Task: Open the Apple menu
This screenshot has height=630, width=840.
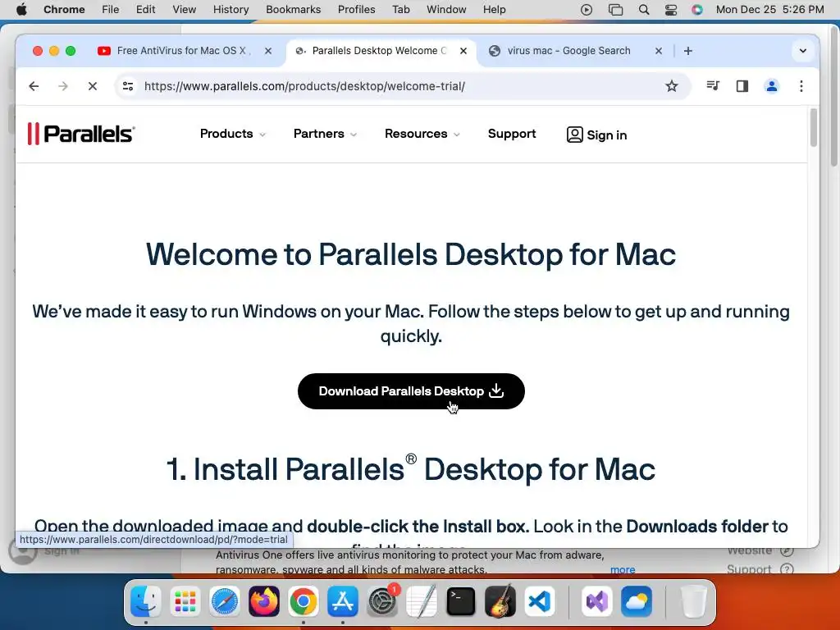Action: click(21, 10)
